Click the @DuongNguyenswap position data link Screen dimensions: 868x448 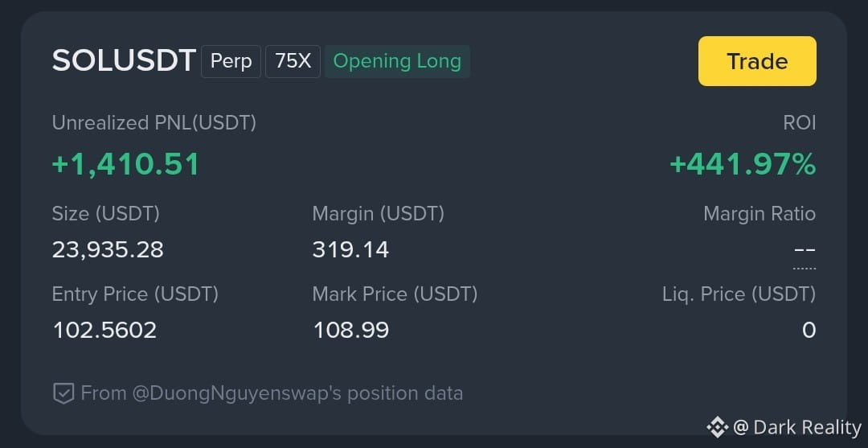[x=272, y=393]
